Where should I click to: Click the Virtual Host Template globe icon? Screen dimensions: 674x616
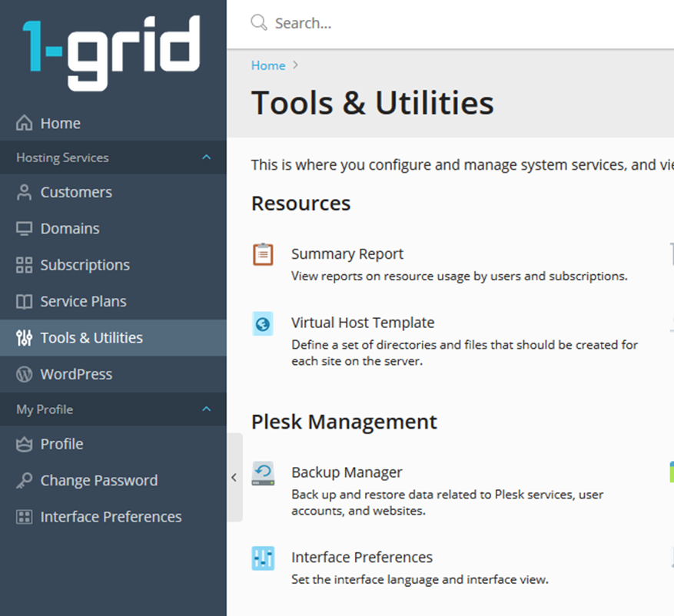click(263, 323)
